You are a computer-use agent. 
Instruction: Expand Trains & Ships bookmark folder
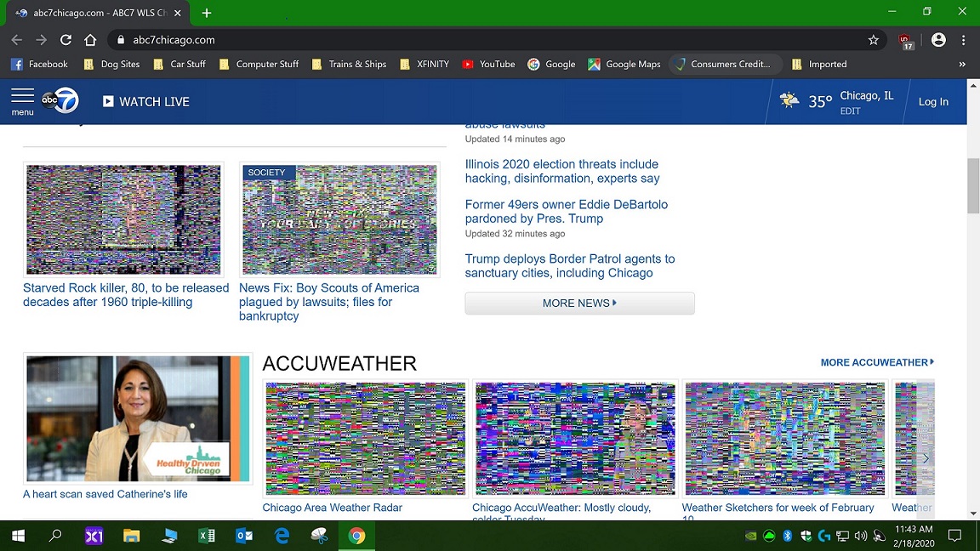pyautogui.click(x=349, y=64)
